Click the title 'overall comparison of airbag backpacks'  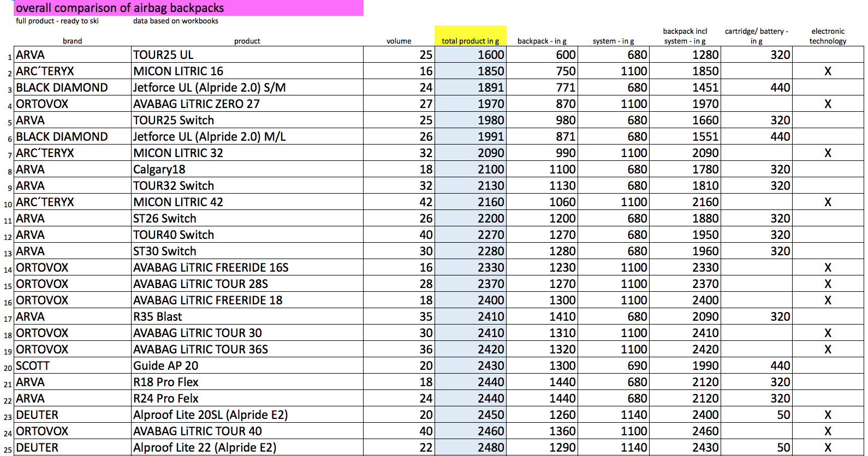[x=120, y=8]
